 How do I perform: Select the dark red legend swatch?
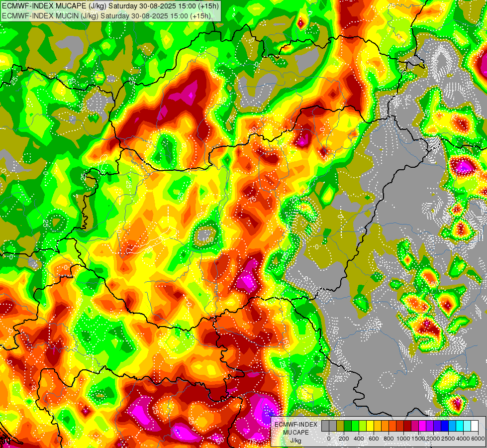(x=407, y=426)
